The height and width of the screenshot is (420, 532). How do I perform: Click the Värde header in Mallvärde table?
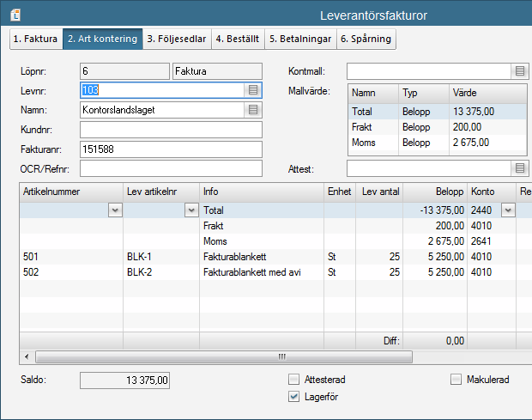pyautogui.click(x=488, y=93)
